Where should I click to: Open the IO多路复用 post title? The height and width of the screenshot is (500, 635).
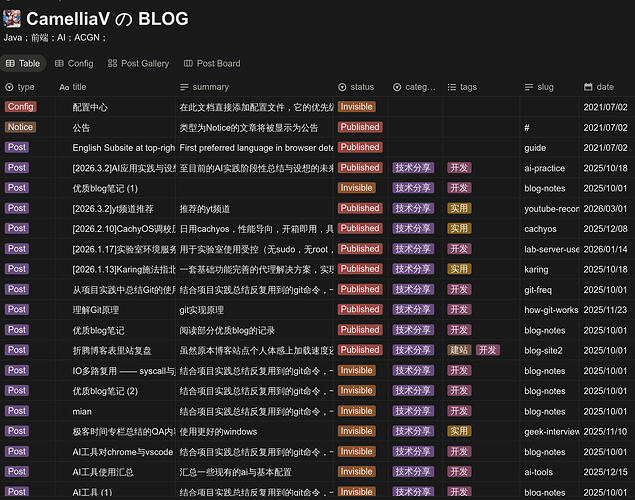(124, 371)
